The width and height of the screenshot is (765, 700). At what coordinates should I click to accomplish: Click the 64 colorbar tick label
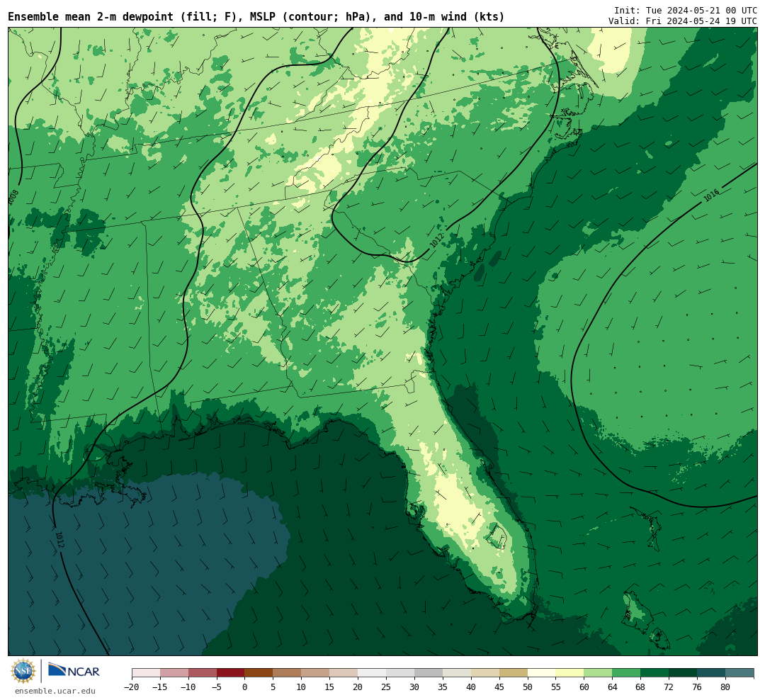613,687
